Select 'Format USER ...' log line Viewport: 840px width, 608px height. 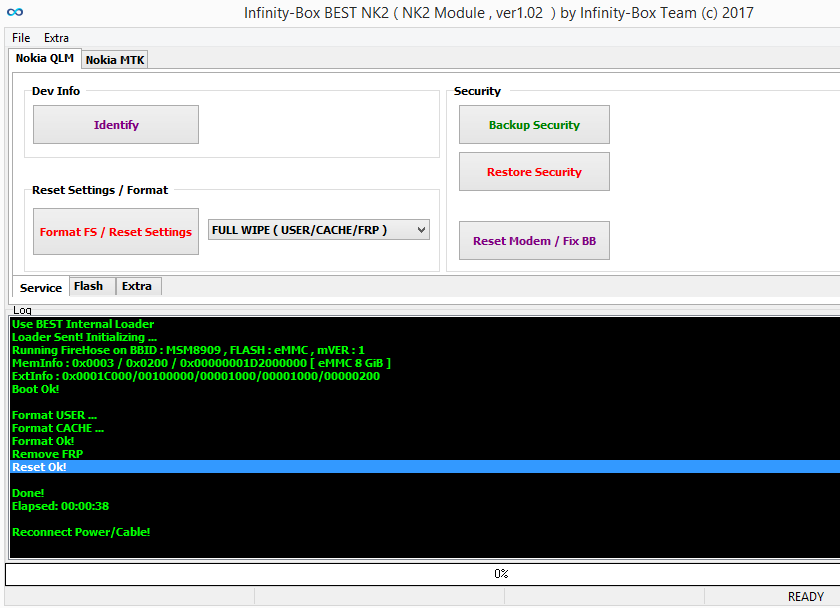pos(54,415)
